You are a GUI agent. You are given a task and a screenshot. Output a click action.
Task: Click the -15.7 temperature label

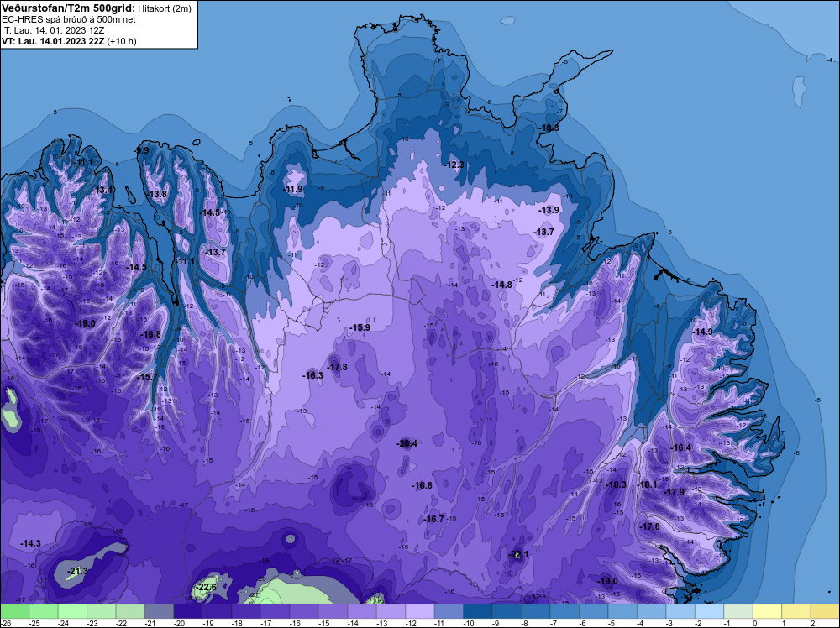148,377
